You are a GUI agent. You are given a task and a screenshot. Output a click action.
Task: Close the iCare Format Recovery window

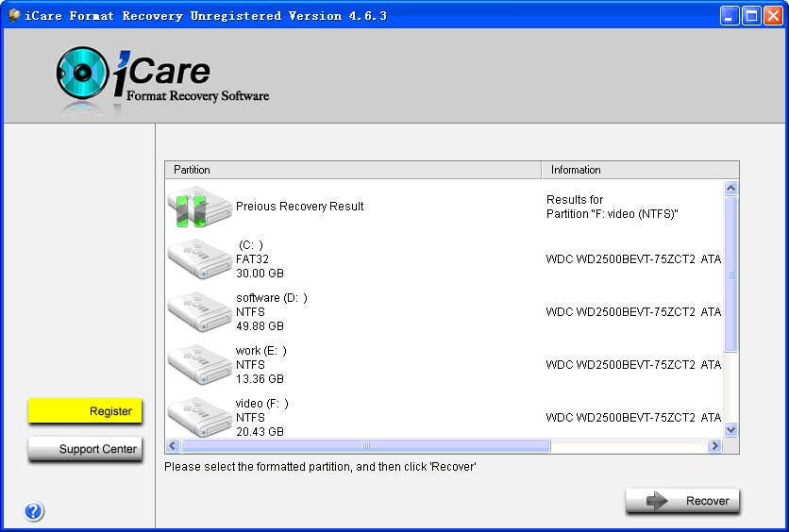tap(773, 16)
